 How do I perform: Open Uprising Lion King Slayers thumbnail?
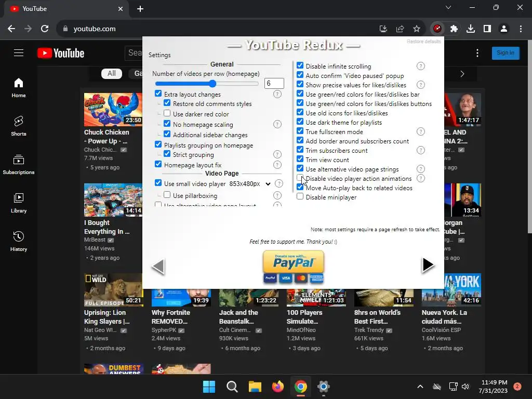pos(113,289)
